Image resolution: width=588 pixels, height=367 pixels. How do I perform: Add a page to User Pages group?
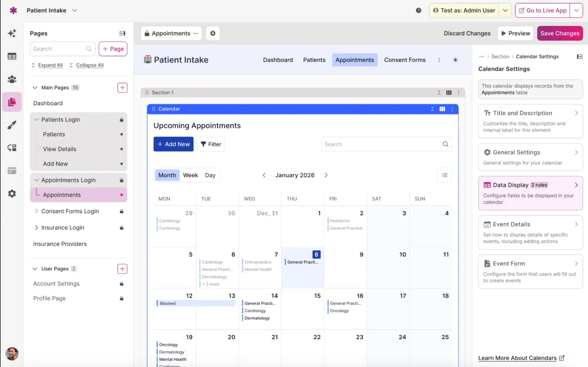click(122, 269)
